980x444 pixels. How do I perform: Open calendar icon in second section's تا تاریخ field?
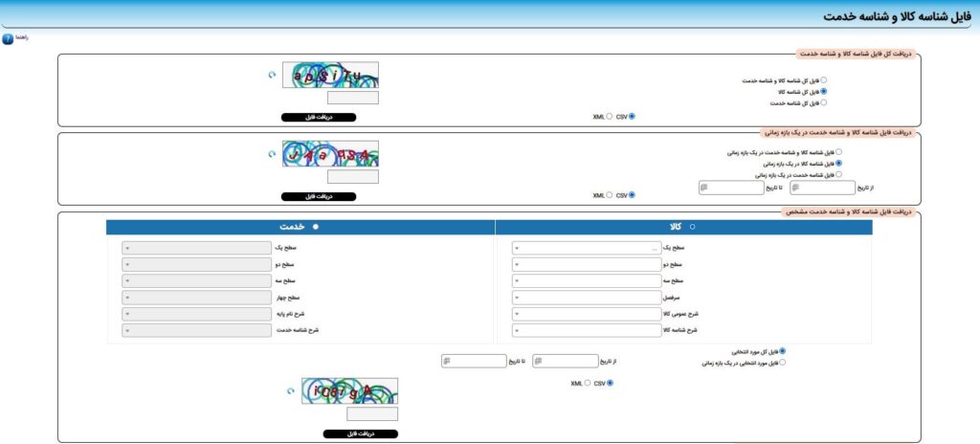703,187
